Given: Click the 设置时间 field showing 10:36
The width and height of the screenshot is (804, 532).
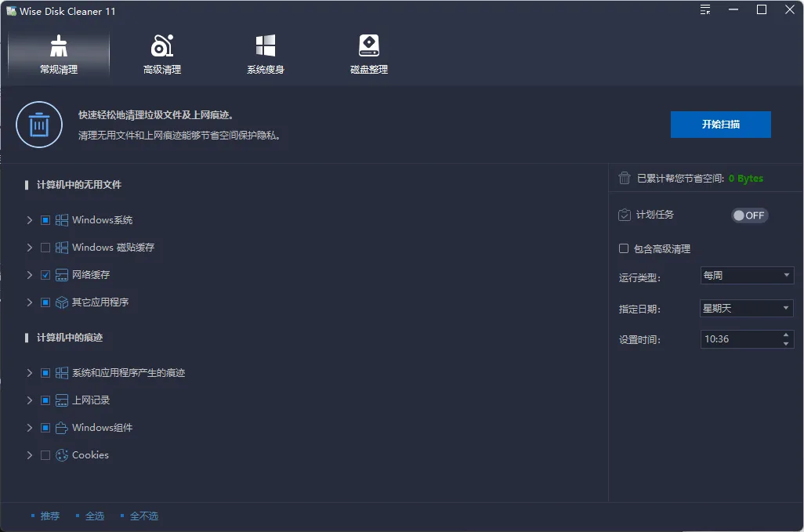Looking at the screenshot, I should tap(747, 339).
